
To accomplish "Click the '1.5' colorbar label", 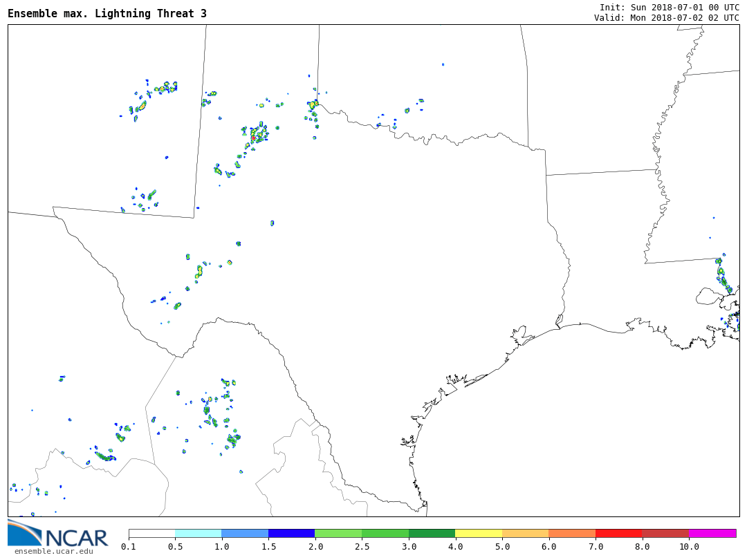I will [x=268, y=547].
